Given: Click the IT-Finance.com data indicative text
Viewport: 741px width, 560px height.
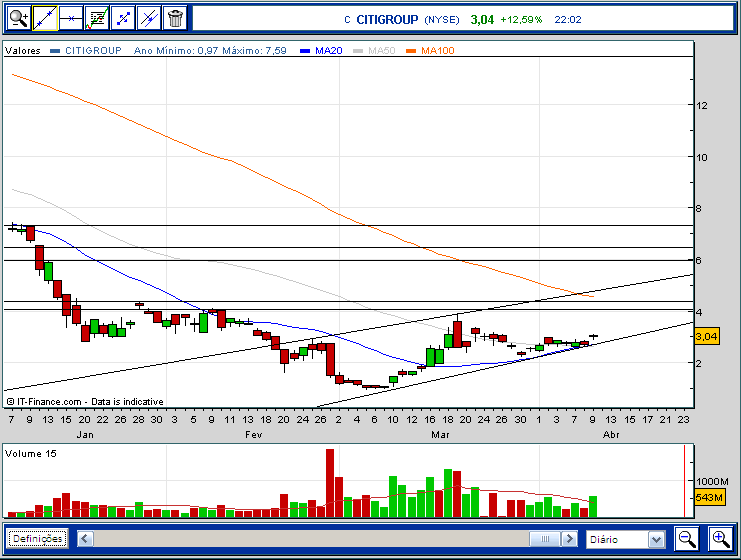Looking at the screenshot, I should (85, 402).
